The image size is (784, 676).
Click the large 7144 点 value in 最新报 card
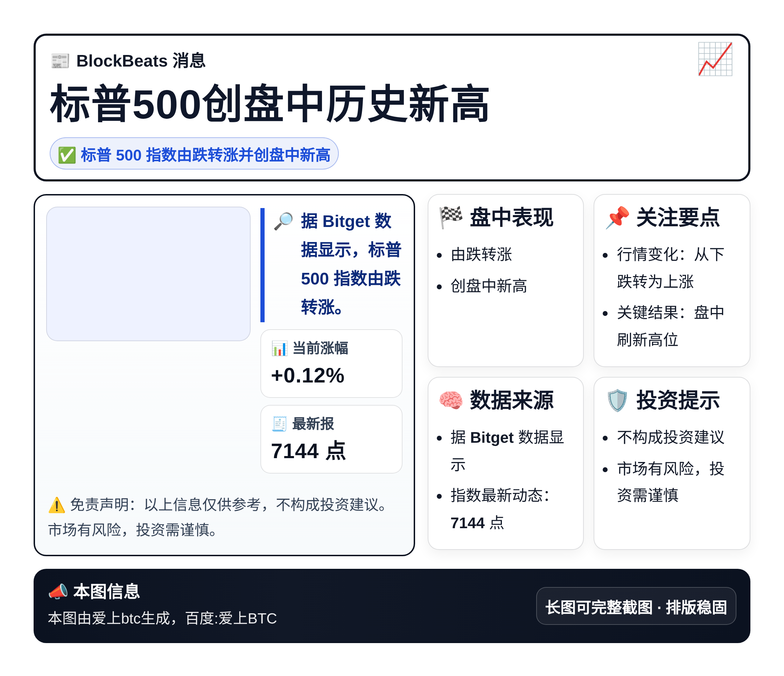point(308,451)
